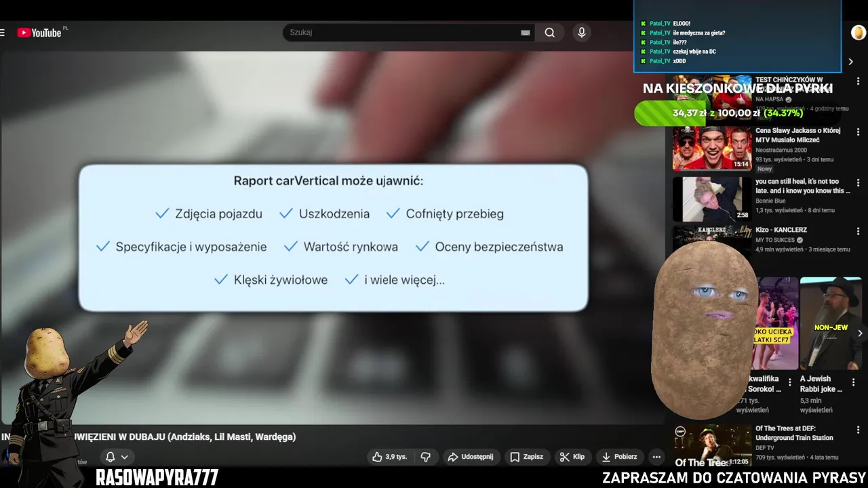Open title 'Cena Sławy Jackass o Której MTV Musiało Milczeć'
The image size is (868, 488).
click(x=798, y=135)
